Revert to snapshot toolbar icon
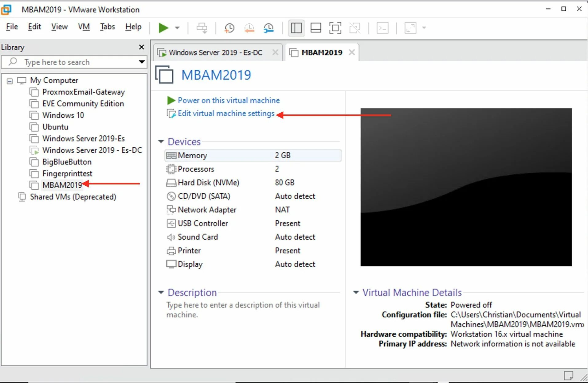588x383 pixels. tap(249, 28)
